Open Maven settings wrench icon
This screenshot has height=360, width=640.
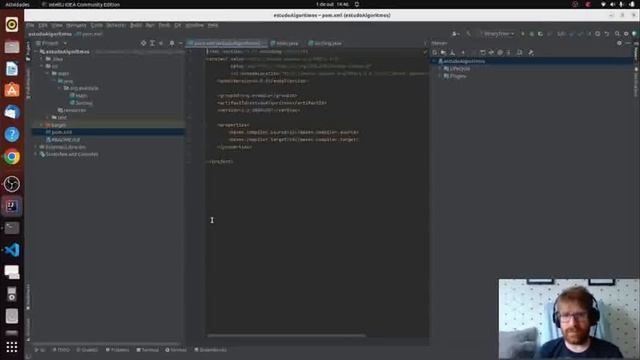point(531,53)
